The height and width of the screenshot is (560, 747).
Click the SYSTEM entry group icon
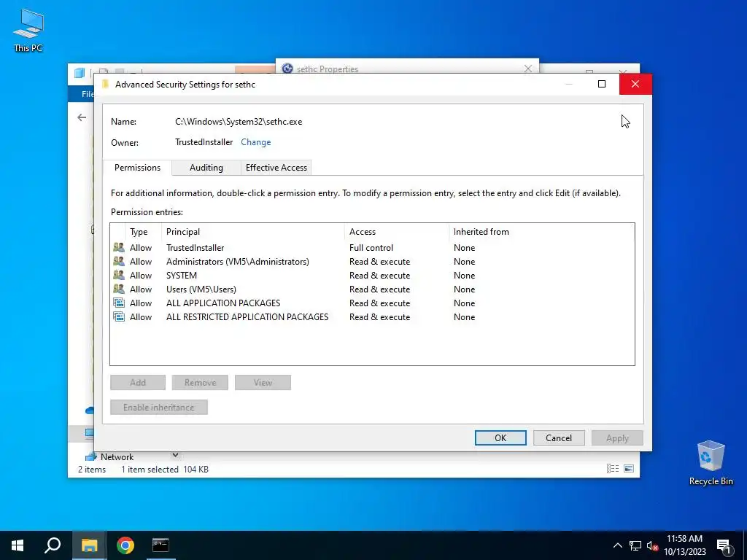tap(119, 275)
